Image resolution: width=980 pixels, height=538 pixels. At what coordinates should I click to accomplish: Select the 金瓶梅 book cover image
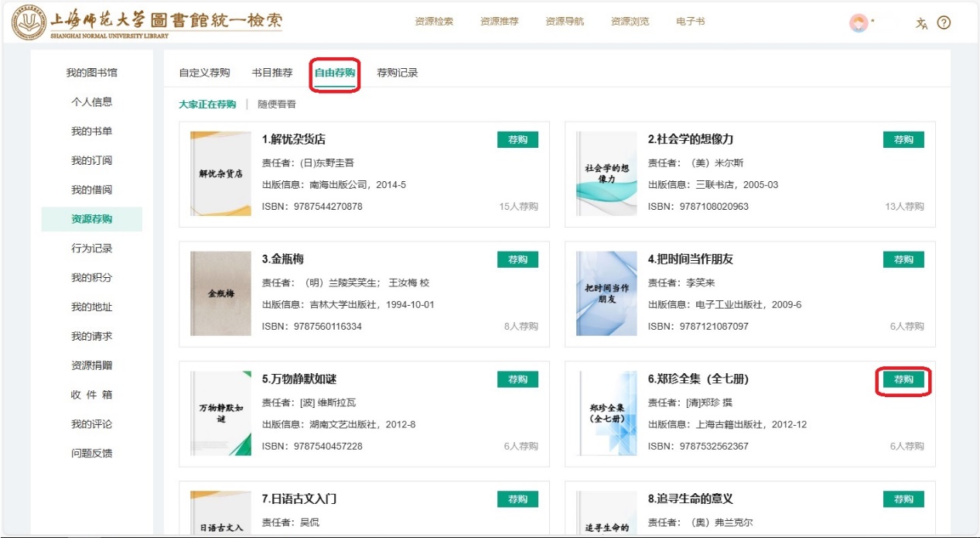point(220,293)
